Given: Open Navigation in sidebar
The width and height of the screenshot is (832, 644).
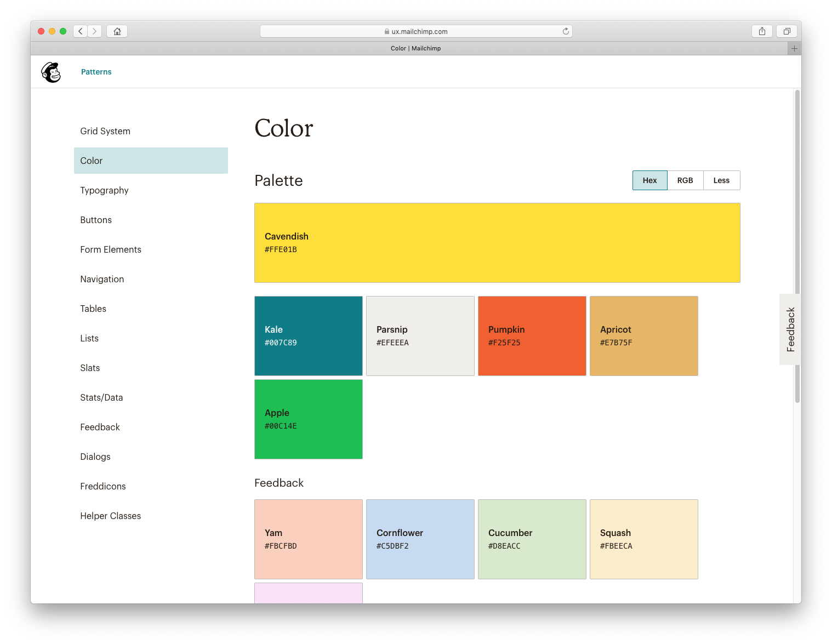Looking at the screenshot, I should pyautogui.click(x=151, y=279).
